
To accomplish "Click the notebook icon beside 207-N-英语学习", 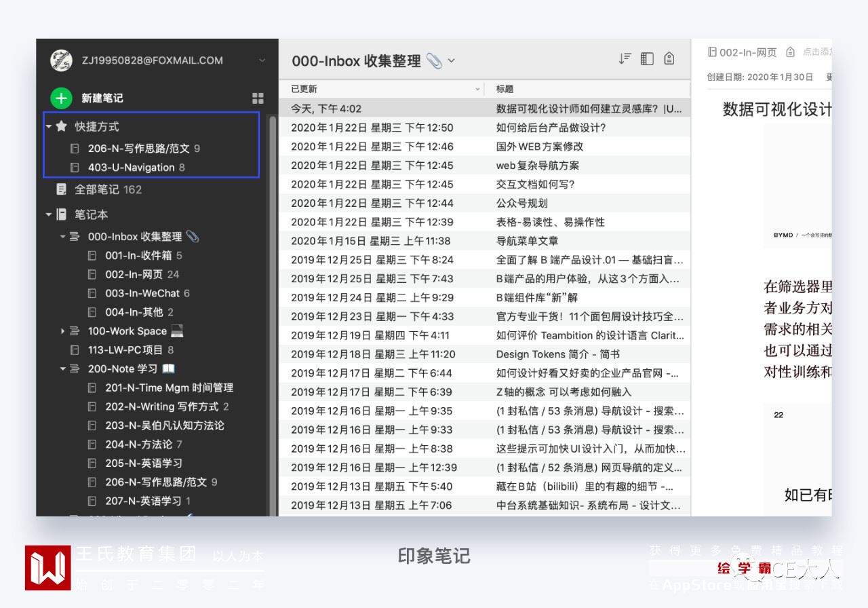I will pyautogui.click(x=92, y=501).
